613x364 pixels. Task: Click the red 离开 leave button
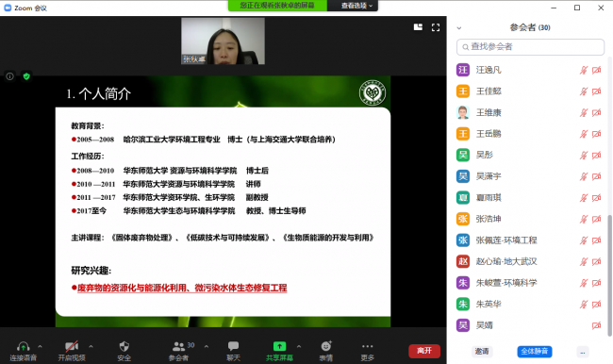[x=424, y=351]
